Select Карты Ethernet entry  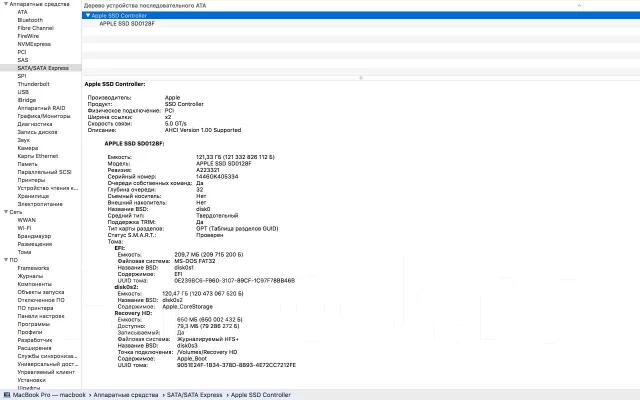(38, 156)
